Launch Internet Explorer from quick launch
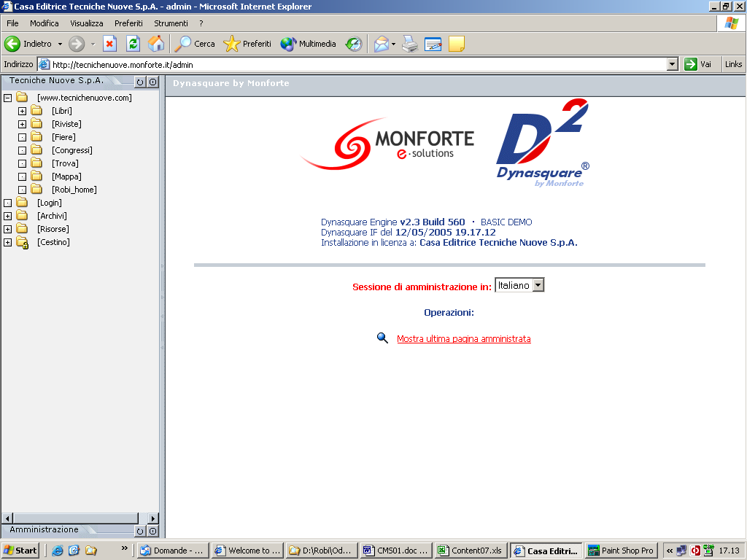Screen dimensions: 747x560 (57, 551)
